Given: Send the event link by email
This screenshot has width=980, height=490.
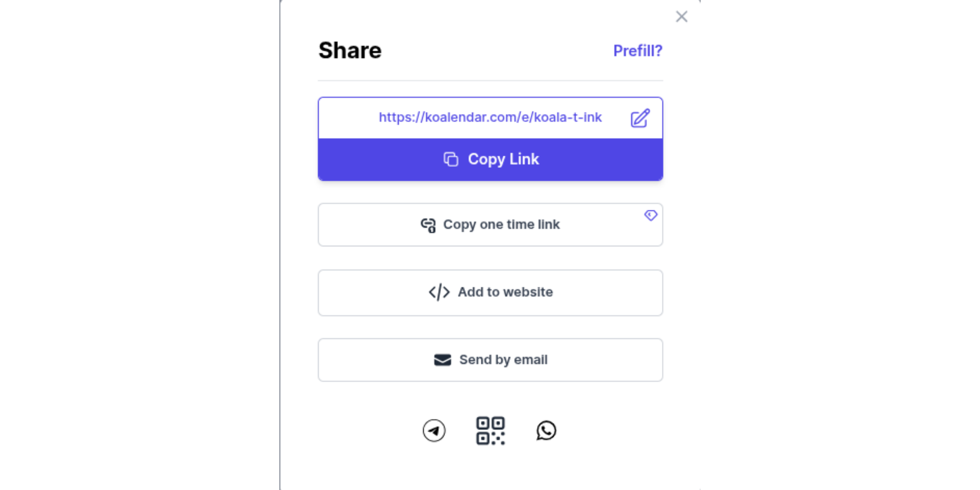Looking at the screenshot, I should coord(490,359).
